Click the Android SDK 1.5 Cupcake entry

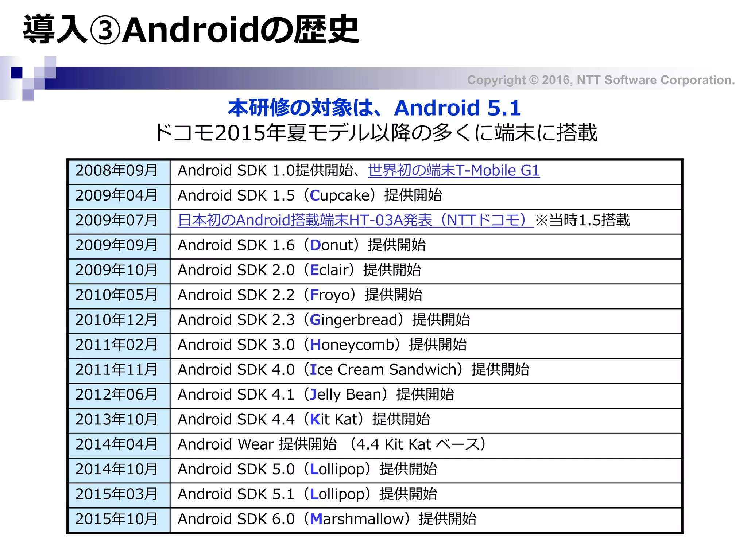click(310, 195)
